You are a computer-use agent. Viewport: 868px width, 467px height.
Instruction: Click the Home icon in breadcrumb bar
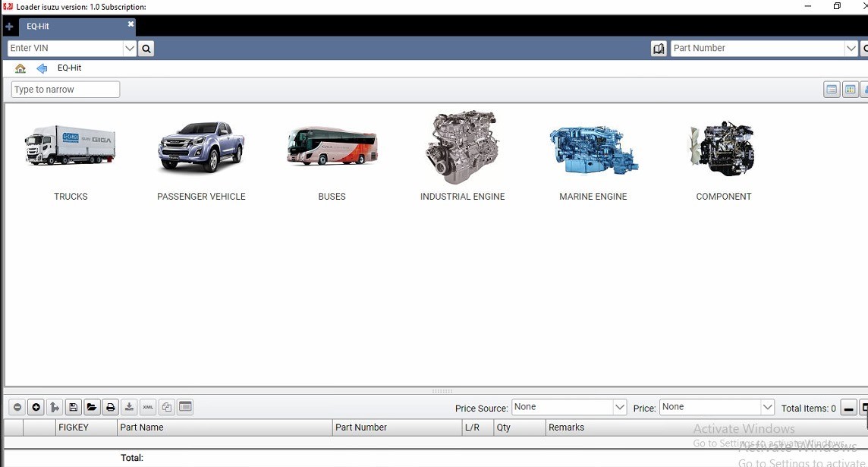click(20, 68)
